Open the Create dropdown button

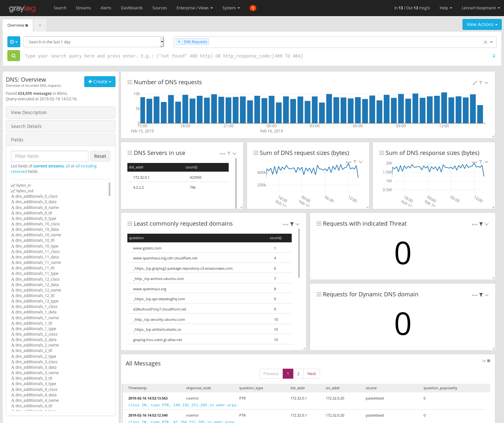[100, 82]
